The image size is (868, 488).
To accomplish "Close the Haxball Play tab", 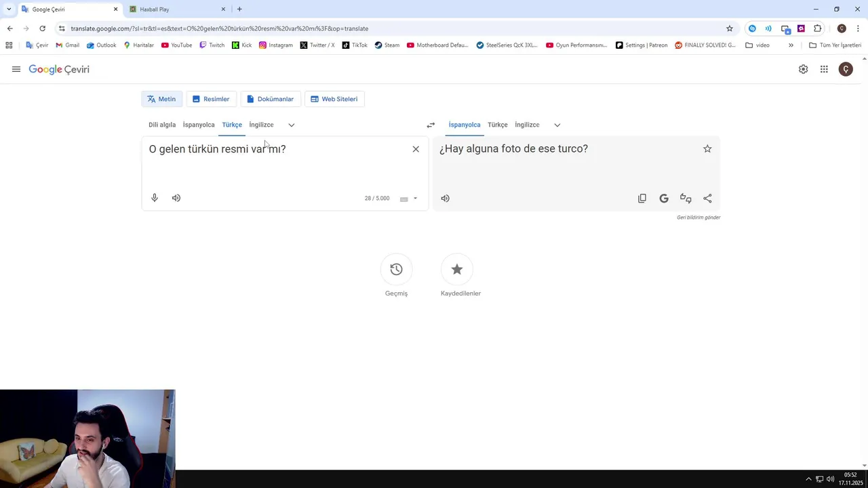I will click(223, 9).
